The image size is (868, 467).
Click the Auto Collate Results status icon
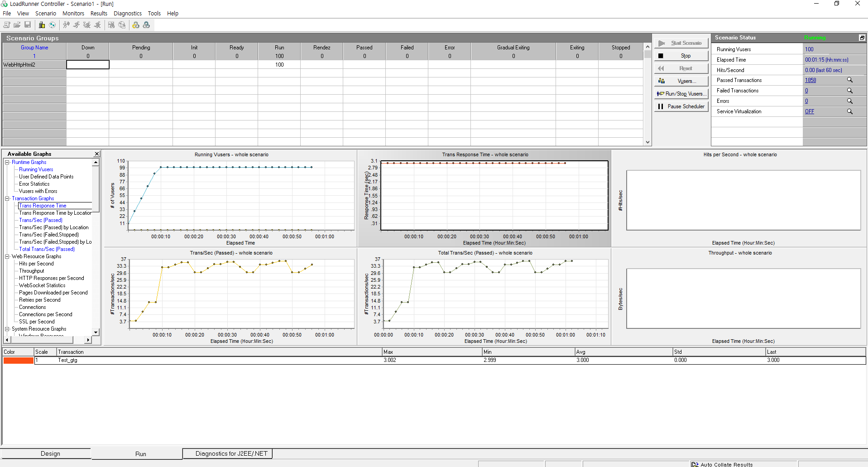tap(695, 464)
